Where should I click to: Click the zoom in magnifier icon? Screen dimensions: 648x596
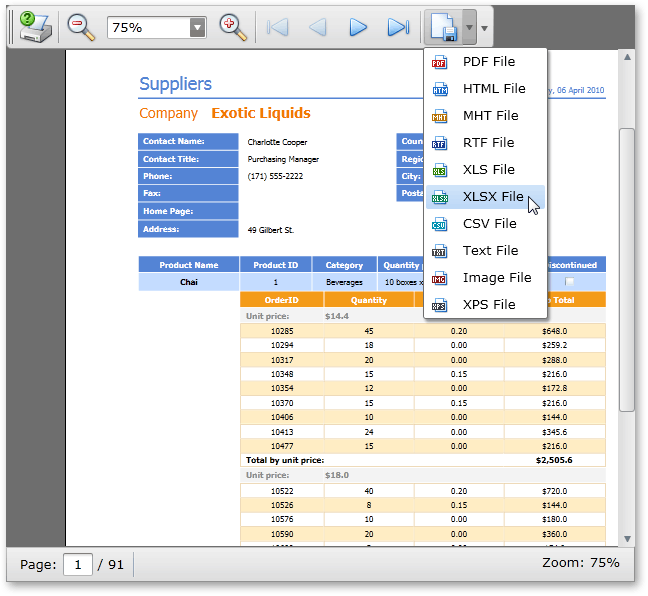click(x=232, y=27)
